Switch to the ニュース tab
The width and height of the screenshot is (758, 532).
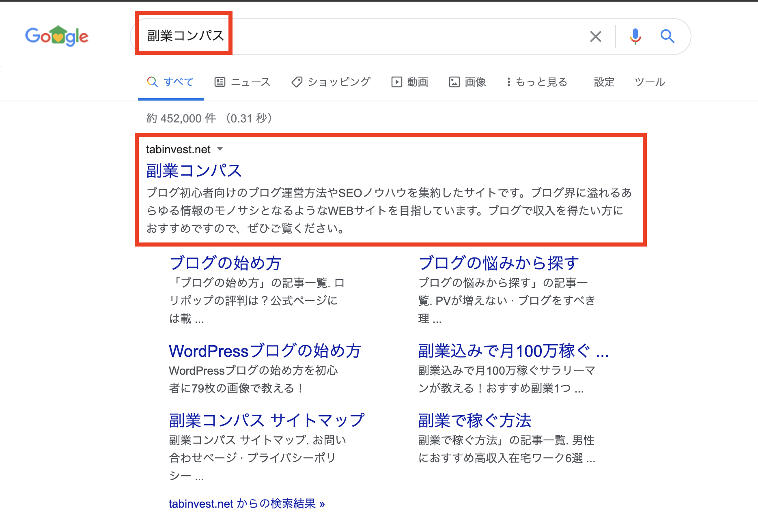pyautogui.click(x=243, y=82)
